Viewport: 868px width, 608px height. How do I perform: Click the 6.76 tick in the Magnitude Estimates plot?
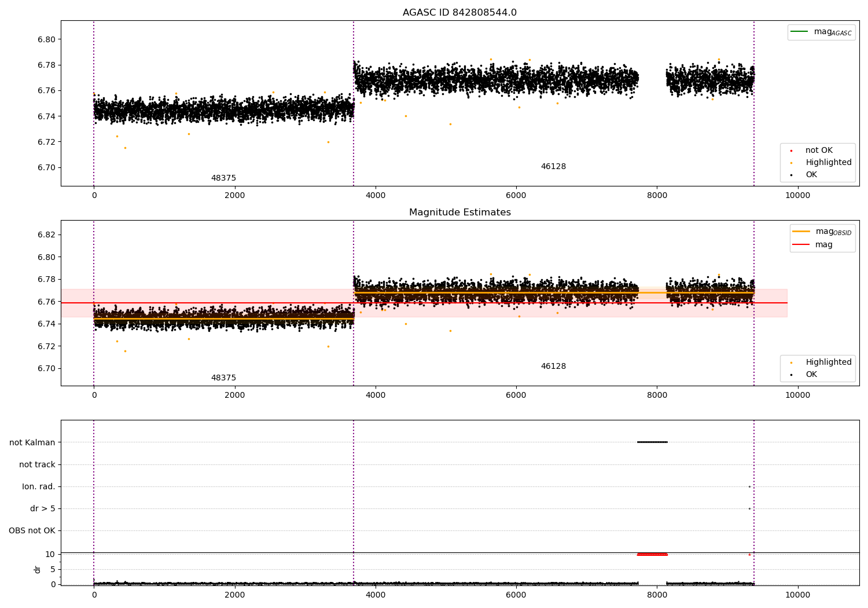coord(46,302)
